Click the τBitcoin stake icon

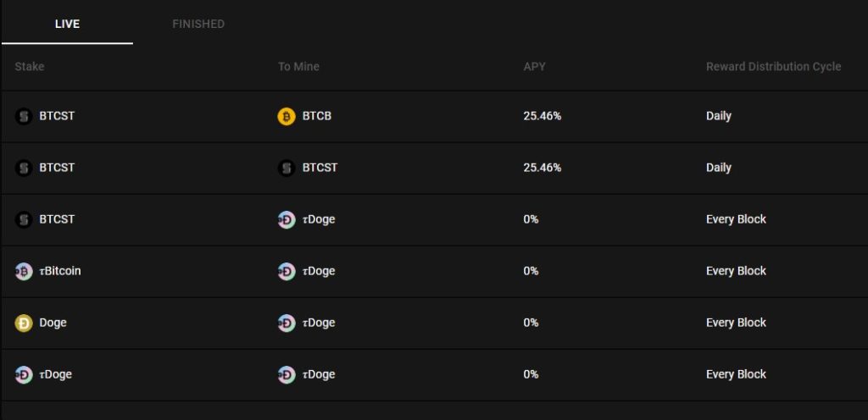click(x=24, y=271)
